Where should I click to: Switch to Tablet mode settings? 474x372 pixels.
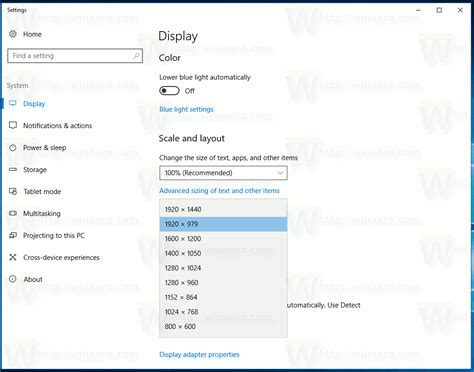point(42,192)
